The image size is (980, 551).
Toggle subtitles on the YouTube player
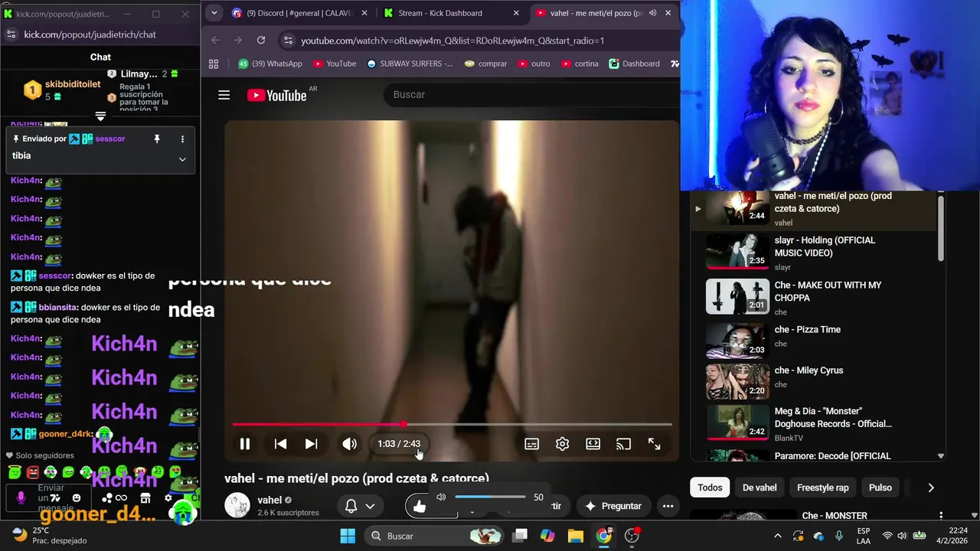tap(531, 444)
